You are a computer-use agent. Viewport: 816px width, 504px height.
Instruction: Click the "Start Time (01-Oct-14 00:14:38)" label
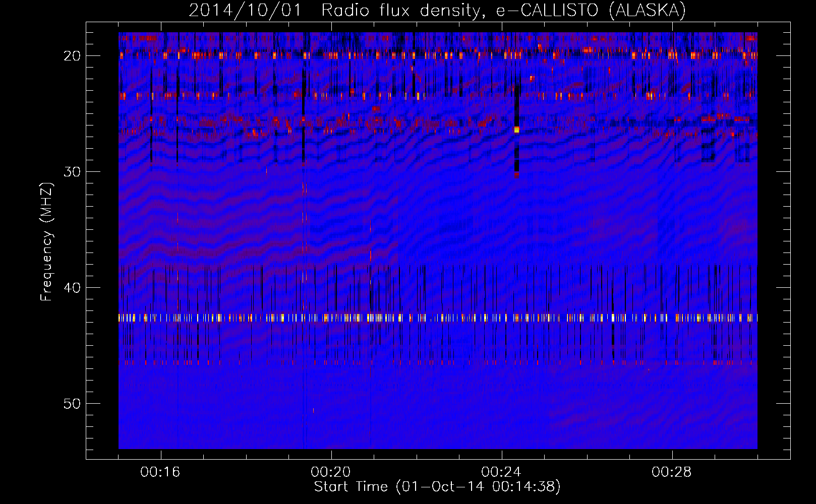[x=437, y=487]
